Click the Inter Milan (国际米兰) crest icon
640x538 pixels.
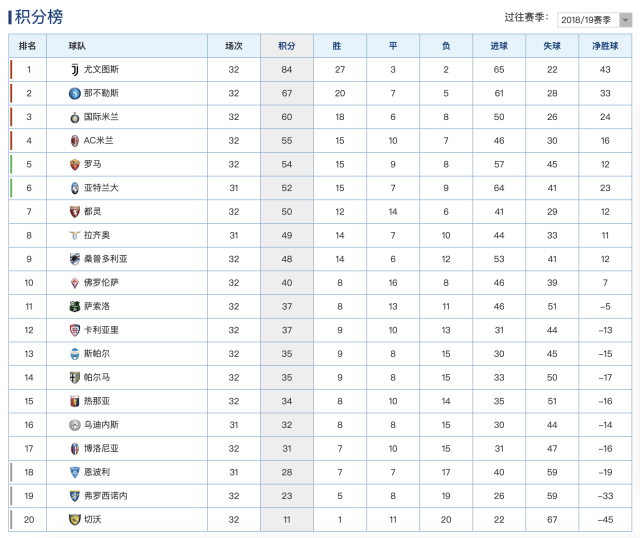click(x=74, y=117)
